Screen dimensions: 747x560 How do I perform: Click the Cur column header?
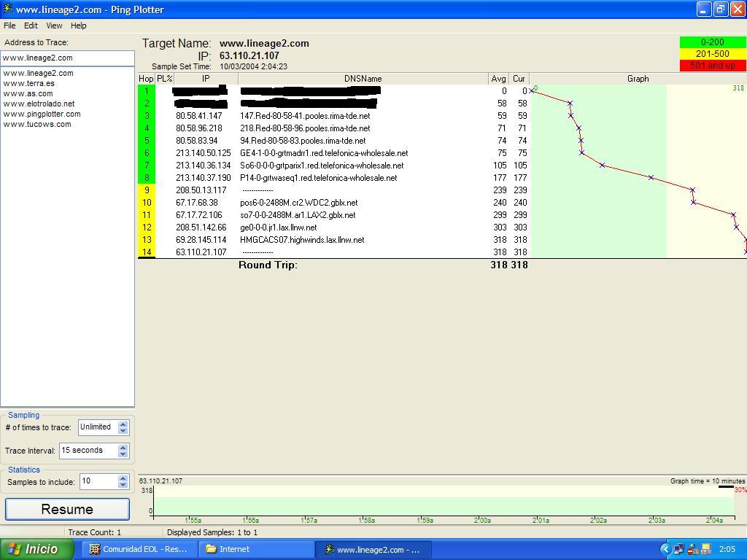[x=519, y=79]
